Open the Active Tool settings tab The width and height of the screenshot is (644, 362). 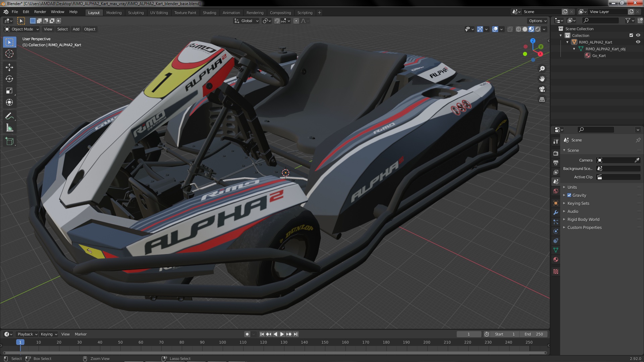click(x=556, y=141)
